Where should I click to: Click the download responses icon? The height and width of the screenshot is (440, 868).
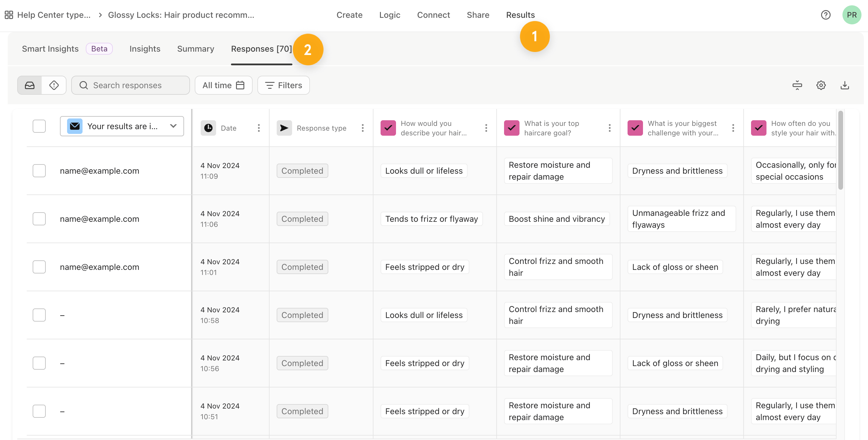[x=845, y=85]
